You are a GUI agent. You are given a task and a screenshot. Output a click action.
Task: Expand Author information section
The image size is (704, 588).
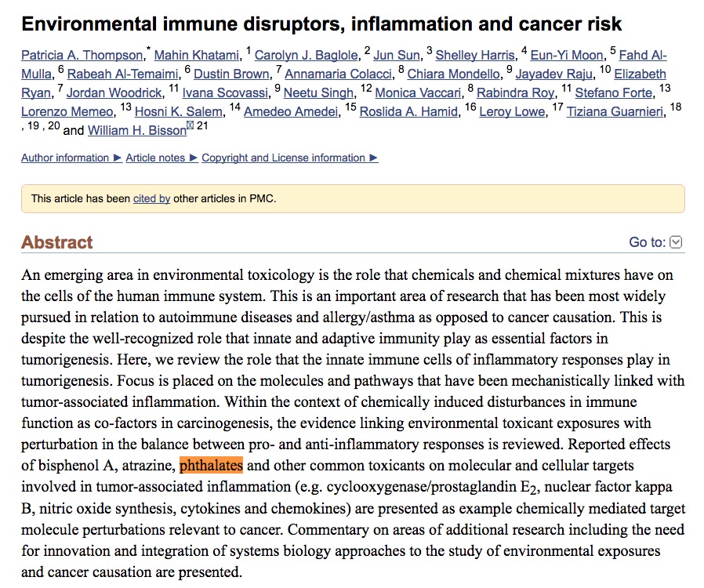tap(71, 158)
